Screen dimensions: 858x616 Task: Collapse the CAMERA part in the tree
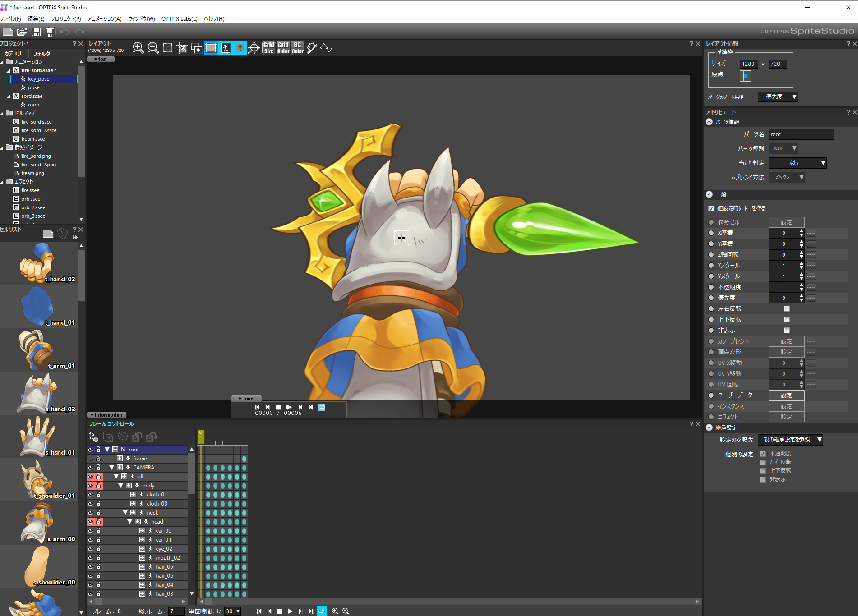tap(111, 468)
